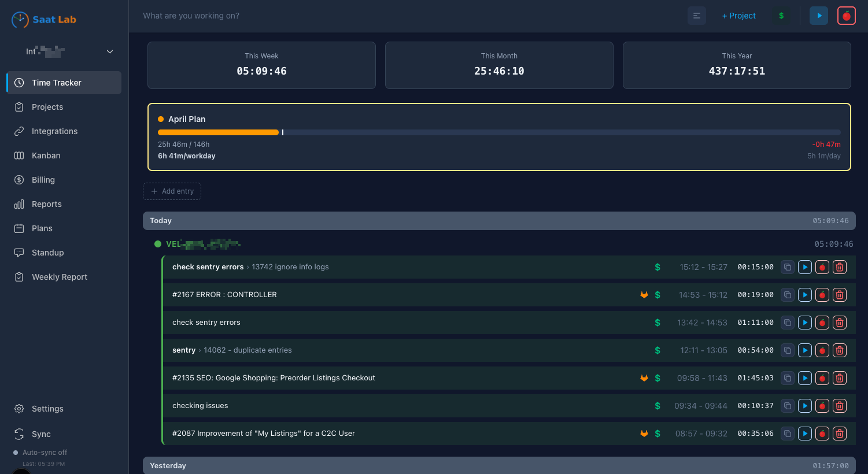Navigate to Reports
The image size is (868, 474).
[64, 204]
